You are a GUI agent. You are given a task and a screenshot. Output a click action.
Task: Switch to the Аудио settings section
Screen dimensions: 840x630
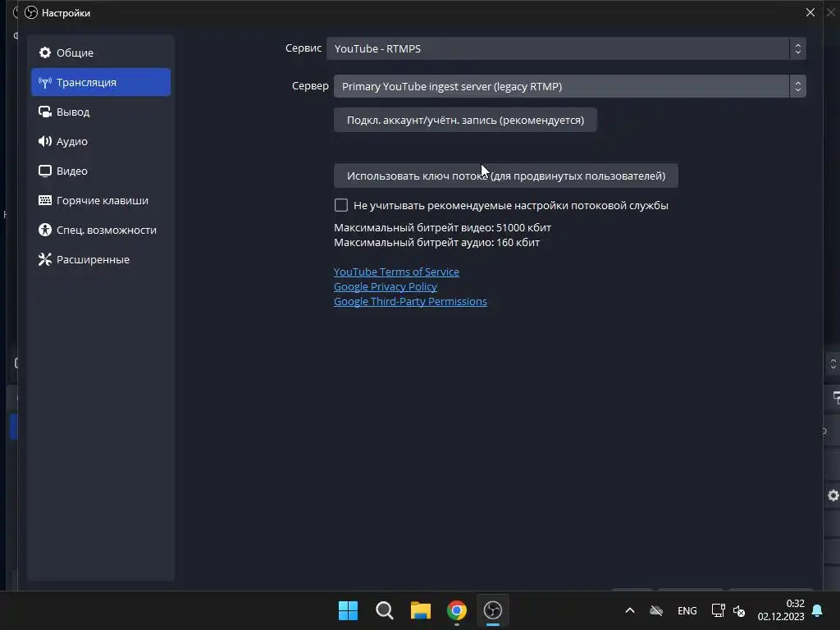tap(101, 141)
